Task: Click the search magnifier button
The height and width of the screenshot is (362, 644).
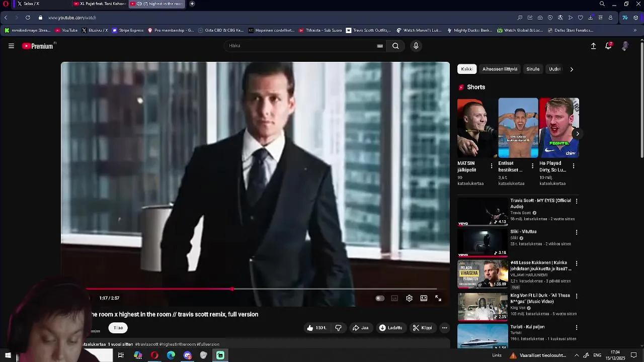Action: click(395, 46)
